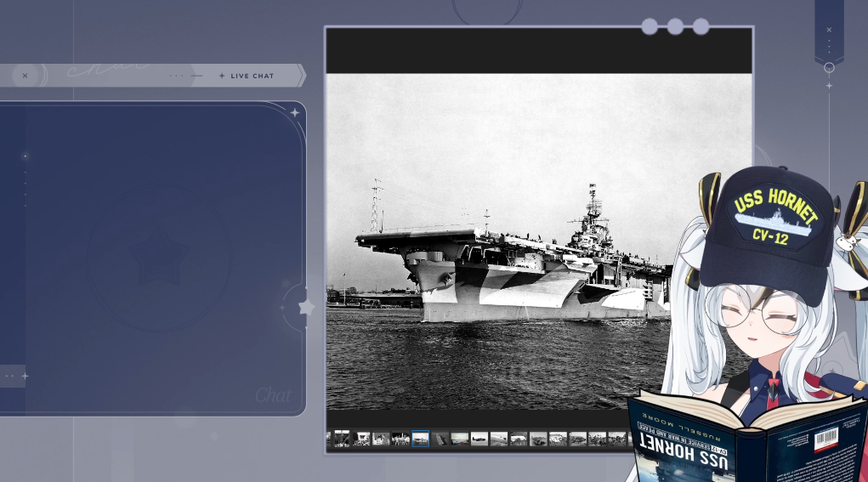Screen dimensions: 868x482
Task: Click the third circle atop the image window
Action: point(701,26)
